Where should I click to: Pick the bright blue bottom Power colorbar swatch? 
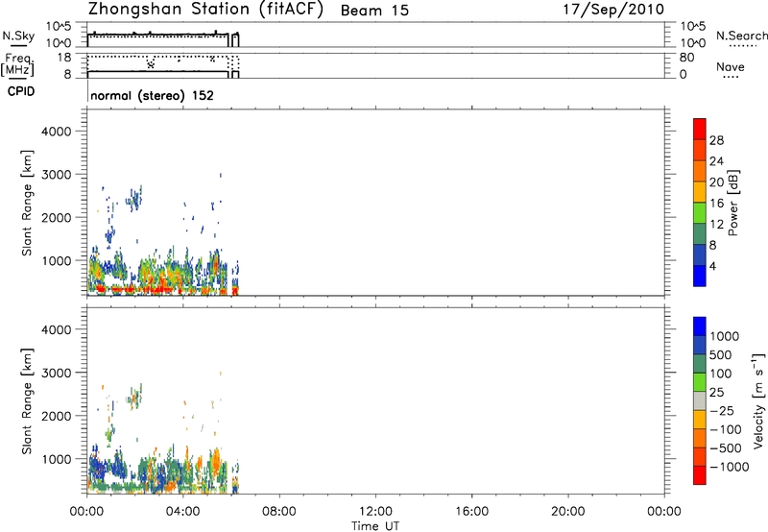(x=700, y=276)
